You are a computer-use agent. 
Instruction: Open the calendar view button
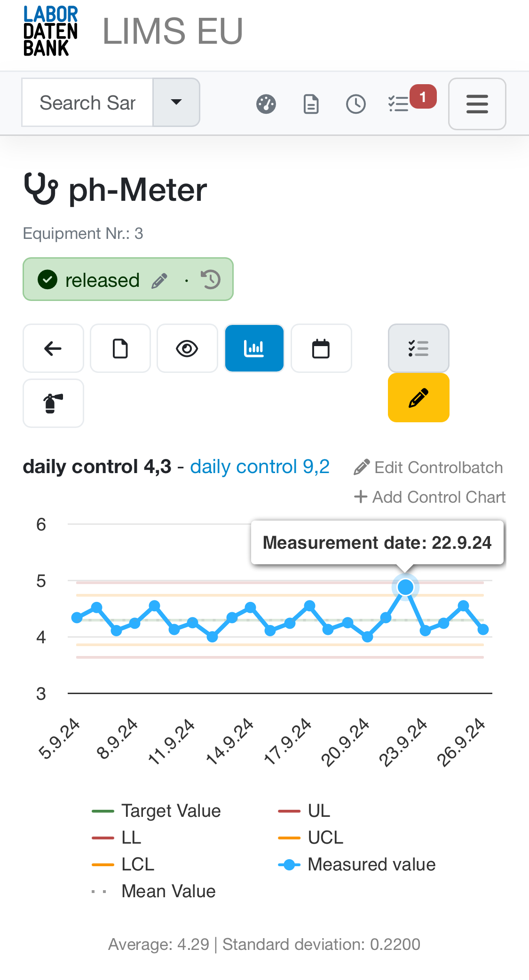tap(321, 348)
